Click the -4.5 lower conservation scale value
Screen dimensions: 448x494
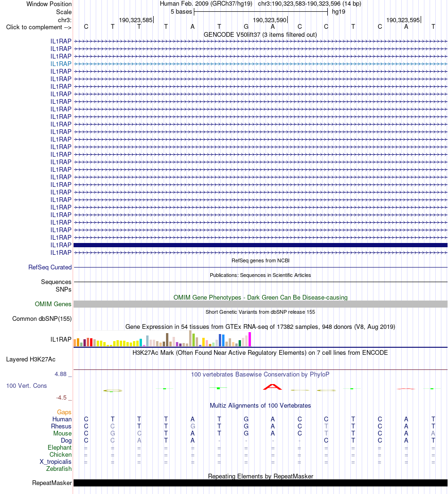pos(61,398)
